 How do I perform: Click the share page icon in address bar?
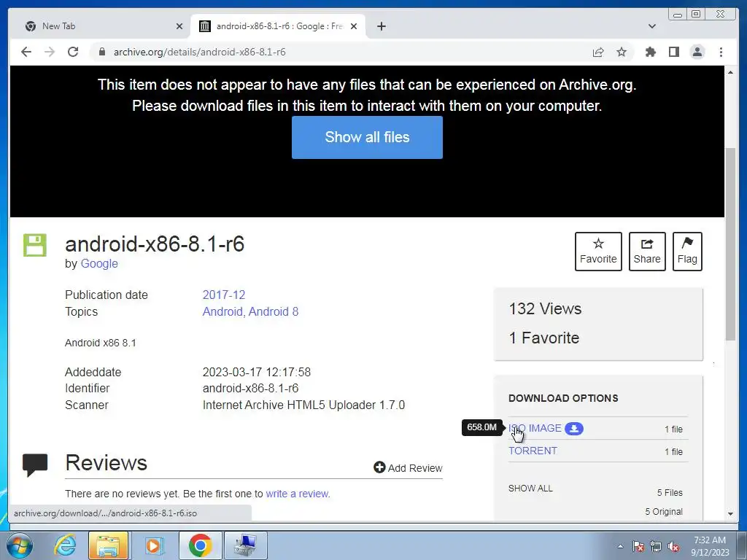(x=598, y=52)
